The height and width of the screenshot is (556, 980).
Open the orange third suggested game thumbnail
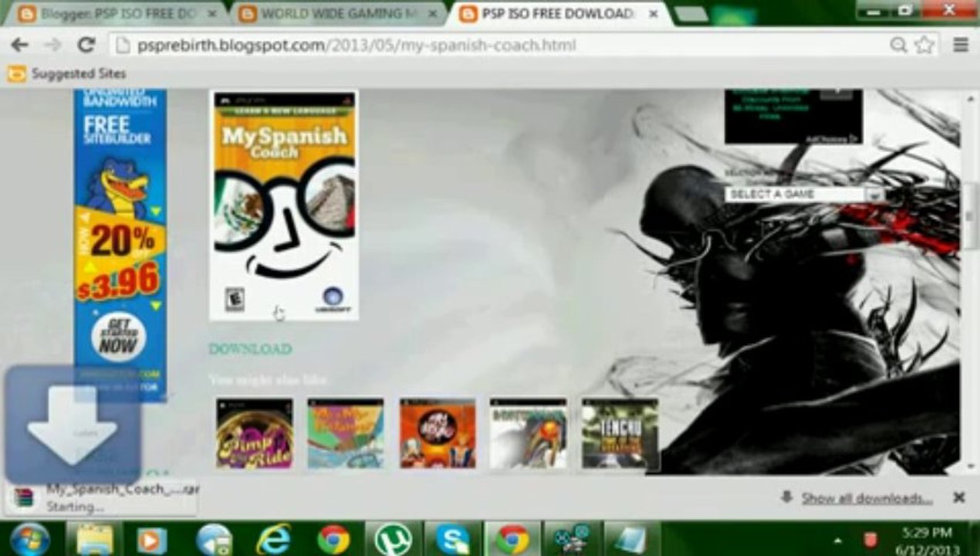[438, 433]
